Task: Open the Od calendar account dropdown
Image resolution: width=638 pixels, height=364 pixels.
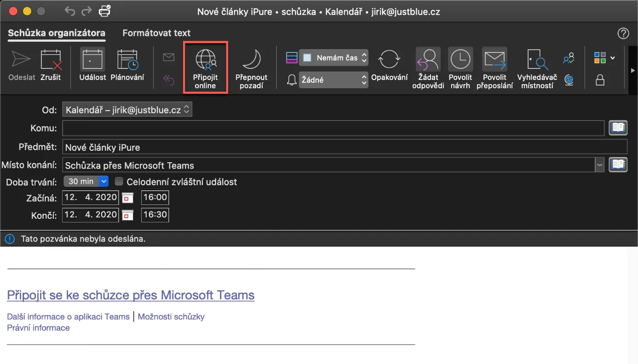Action: 127,110
